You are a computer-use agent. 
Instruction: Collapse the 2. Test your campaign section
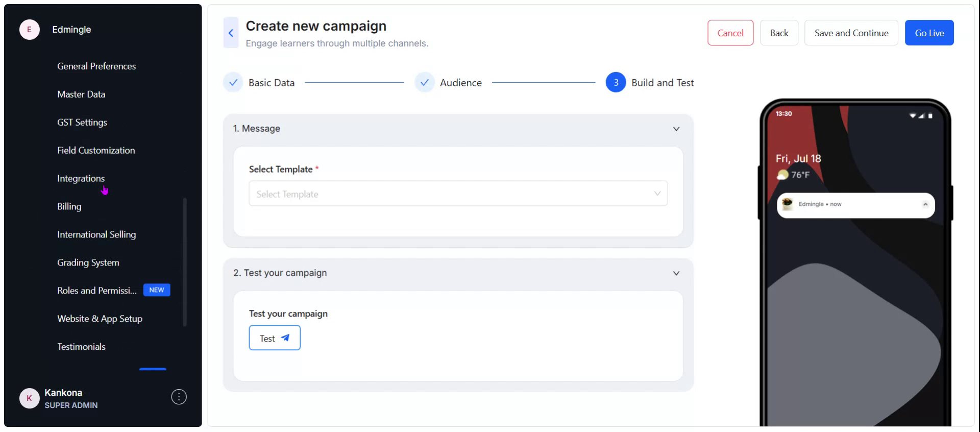point(676,273)
